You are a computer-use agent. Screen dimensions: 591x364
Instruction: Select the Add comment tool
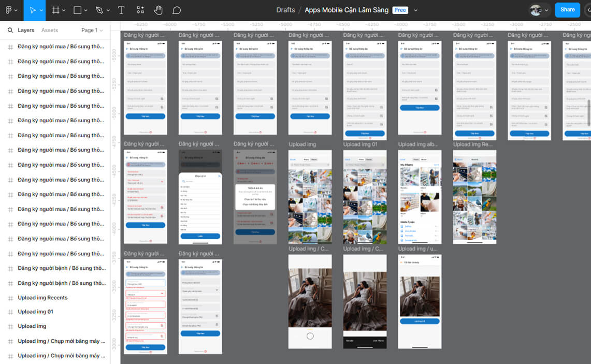(177, 10)
